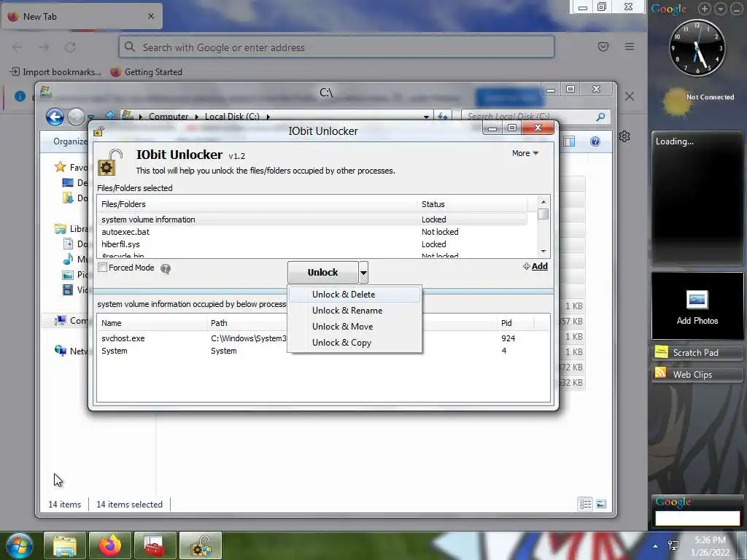Click scroll down arrow in files list
The height and width of the screenshot is (560, 747).
[543, 251]
